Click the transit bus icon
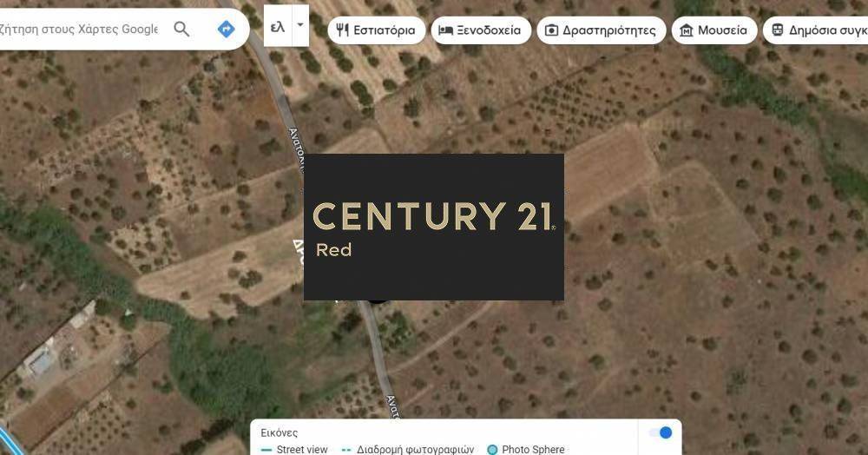 point(777,30)
